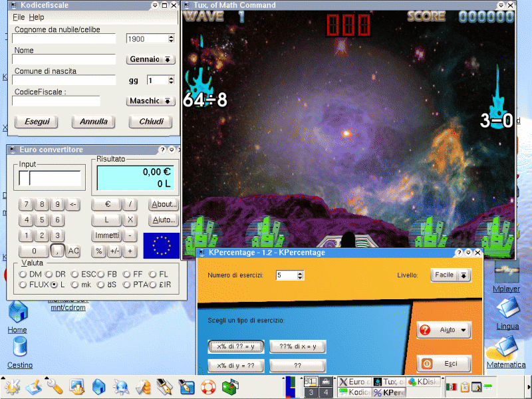Select the DM currency radio button
The height and width of the screenshot is (399, 532).
23,274
